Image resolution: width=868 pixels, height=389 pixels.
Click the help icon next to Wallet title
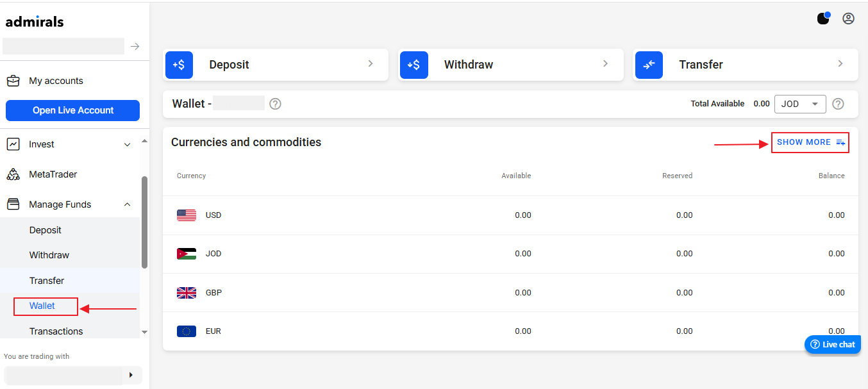[x=275, y=104]
